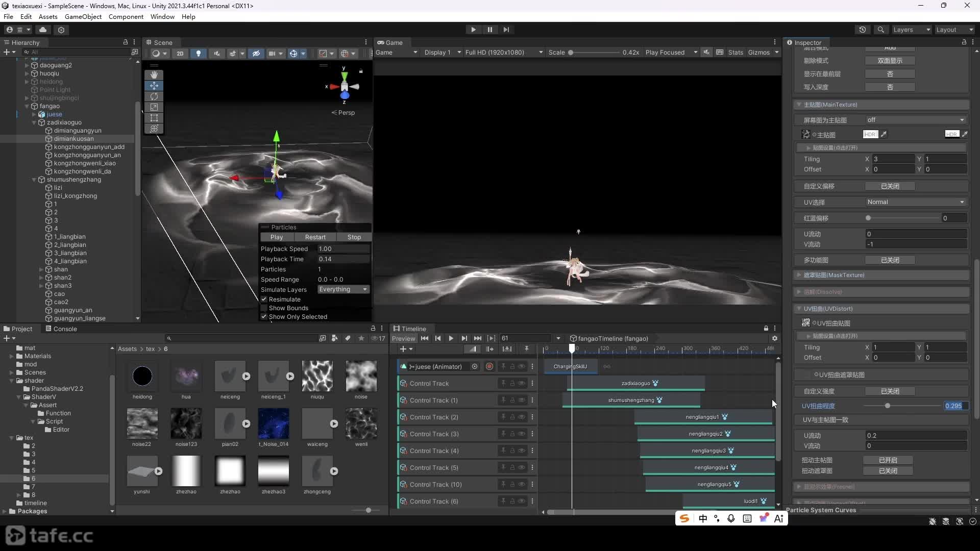Screen dimensions: 980x551
Task: Open the Play Focused dropdown
Action: pos(671,53)
